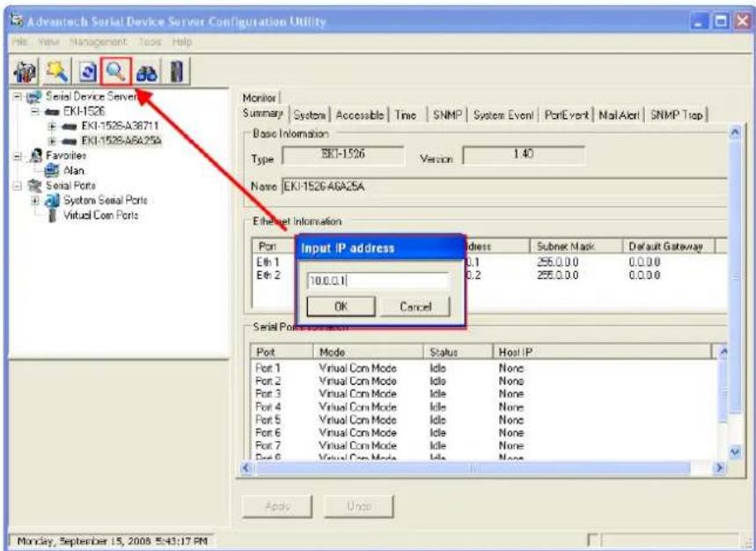Click the Default Gateway column header
The height and width of the screenshot is (551, 756).
click(668, 246)
